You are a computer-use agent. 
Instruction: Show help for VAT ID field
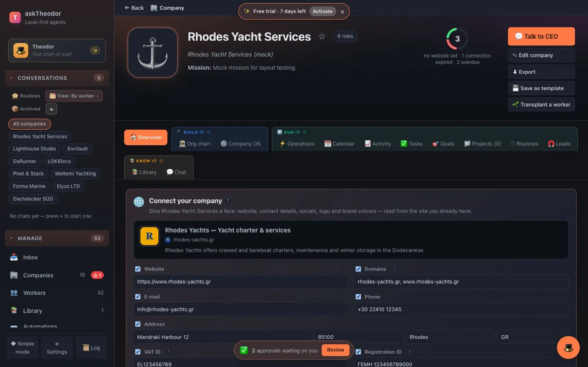point(169,352)
